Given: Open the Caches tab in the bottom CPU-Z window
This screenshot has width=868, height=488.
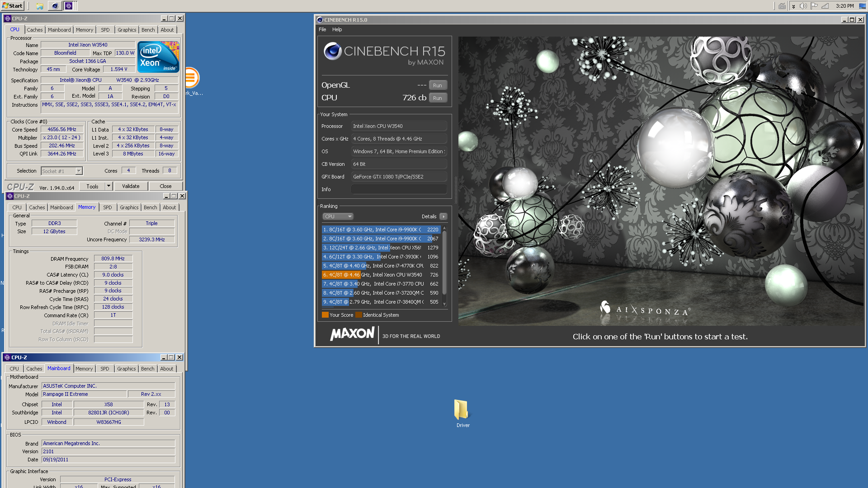Looking at the screenshot, I should [34, 369].
